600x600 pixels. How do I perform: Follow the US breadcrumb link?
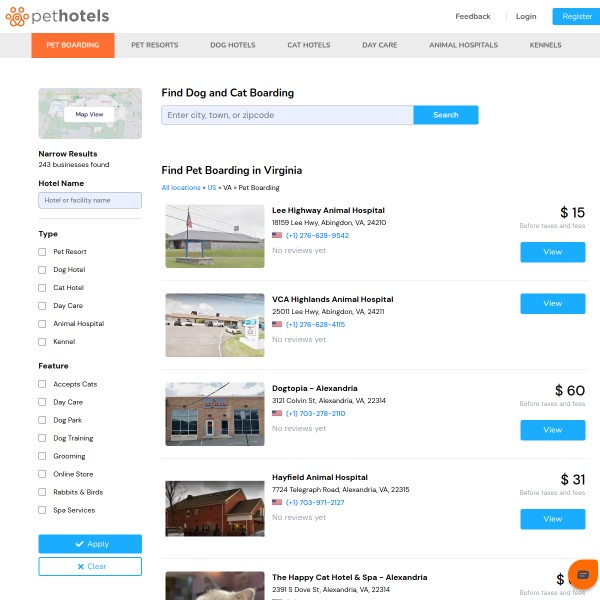pyautogui.click(x=212, y=188)
